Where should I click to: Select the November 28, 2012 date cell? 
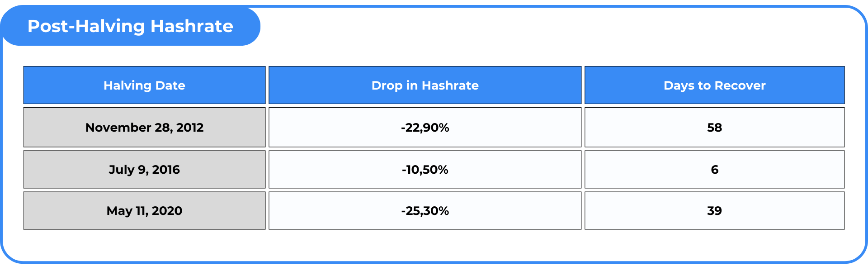point(144,128)
